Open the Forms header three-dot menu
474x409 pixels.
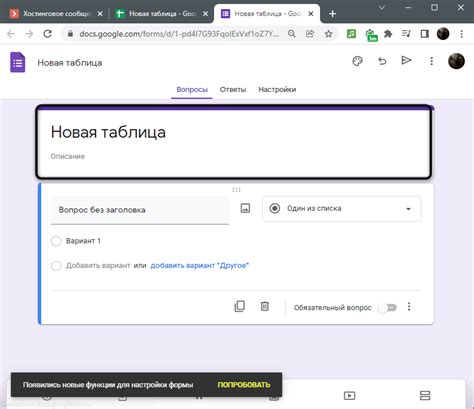click(431, 61)
